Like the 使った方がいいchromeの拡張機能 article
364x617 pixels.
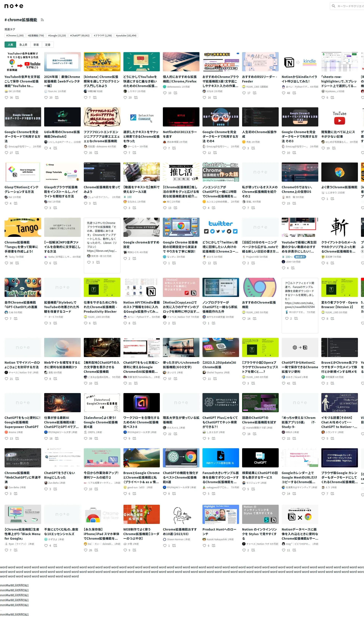pos(165,379)
